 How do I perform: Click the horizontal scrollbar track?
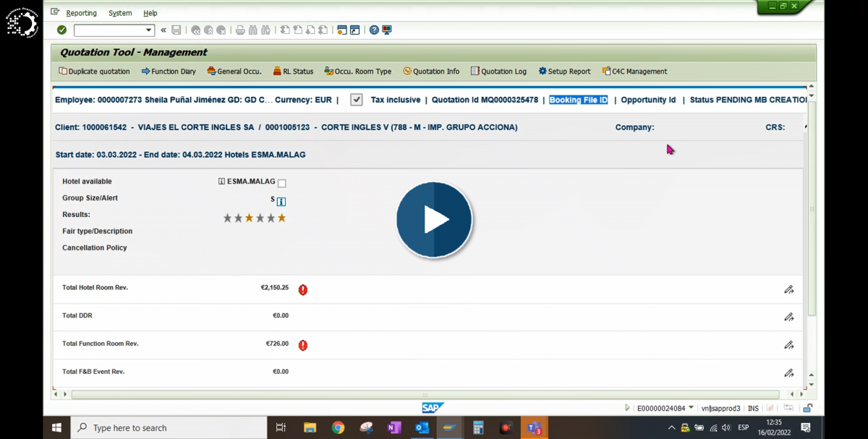425,395
